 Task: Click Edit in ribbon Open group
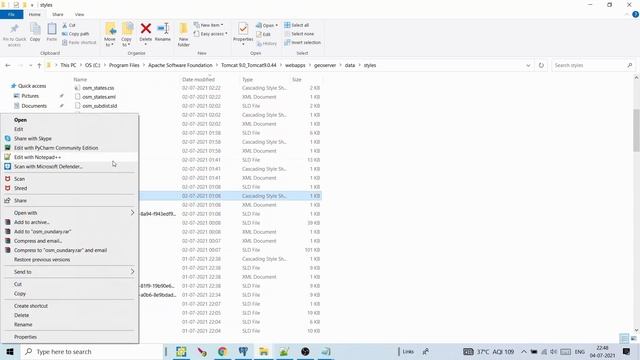(264, 34)
